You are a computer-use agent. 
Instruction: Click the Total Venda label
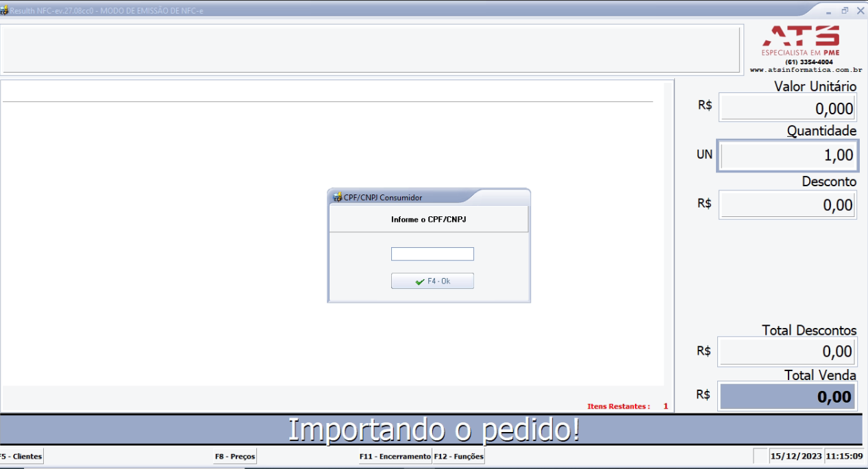pos(820,375)
